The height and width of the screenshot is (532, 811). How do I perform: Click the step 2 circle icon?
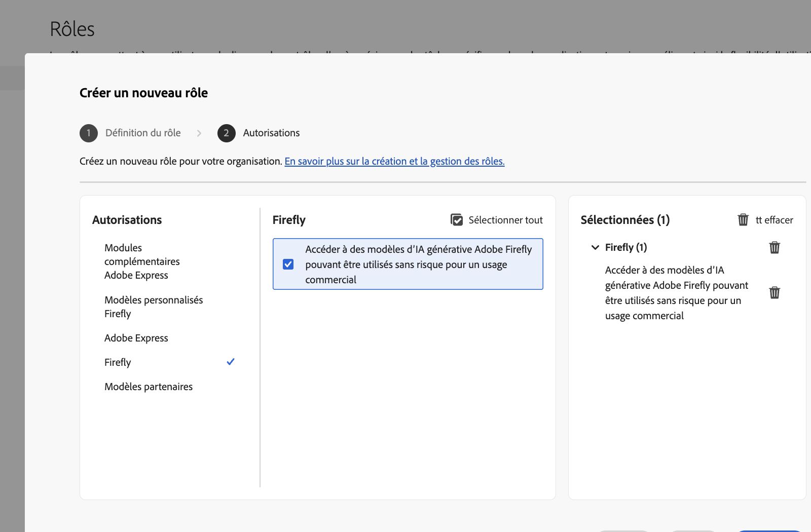[226, 133]
